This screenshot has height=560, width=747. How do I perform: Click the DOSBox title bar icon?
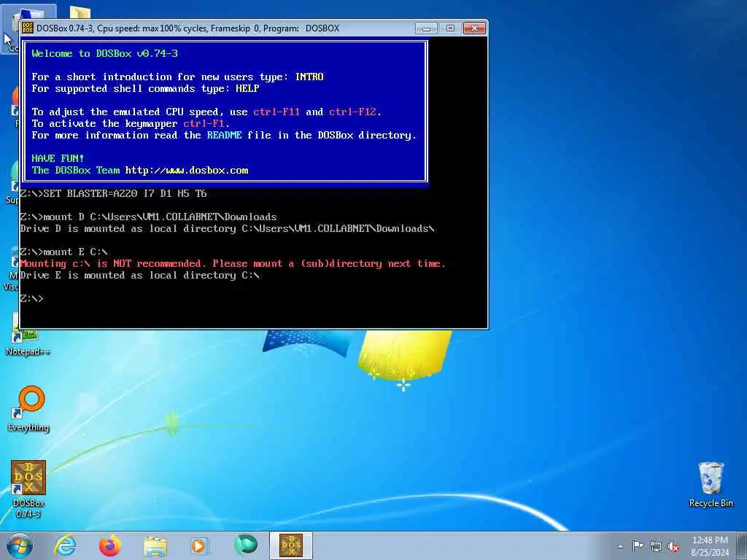pyautogui.click(x=28, y=28)
